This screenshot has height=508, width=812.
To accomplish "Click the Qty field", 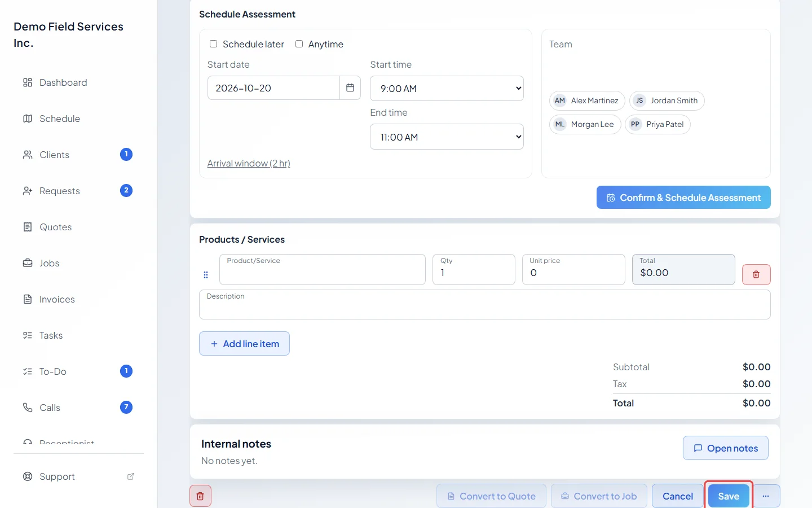I will pyautogui.click(x=474, y=269).
